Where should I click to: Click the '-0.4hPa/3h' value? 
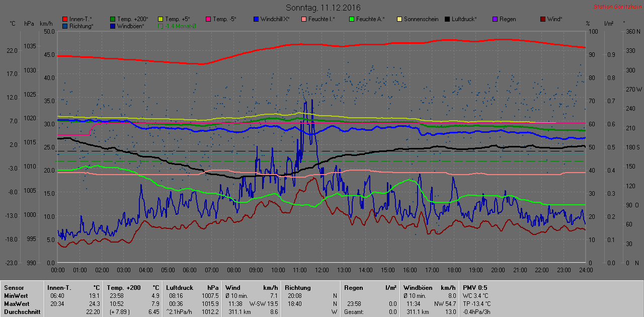(476, 312)
